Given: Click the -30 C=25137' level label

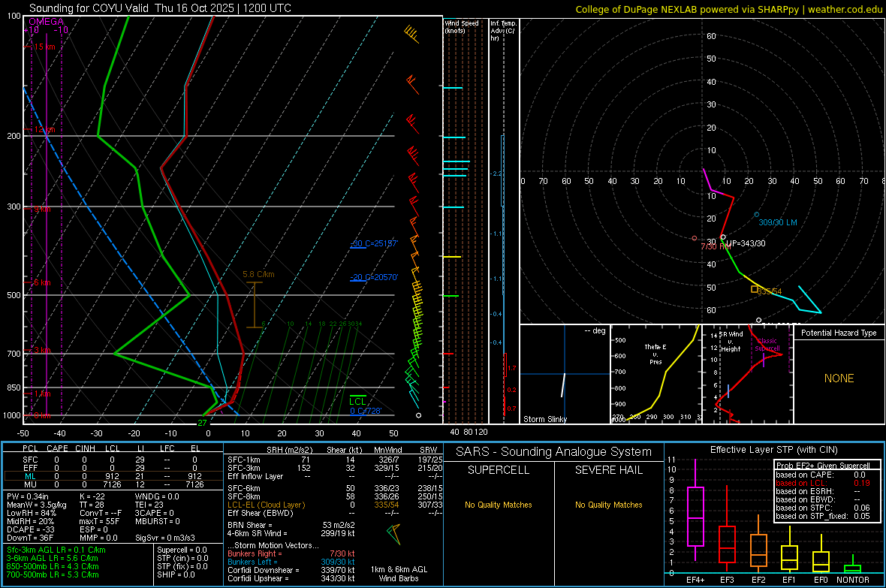Looking at the screenshot, I should coord(374,243).
